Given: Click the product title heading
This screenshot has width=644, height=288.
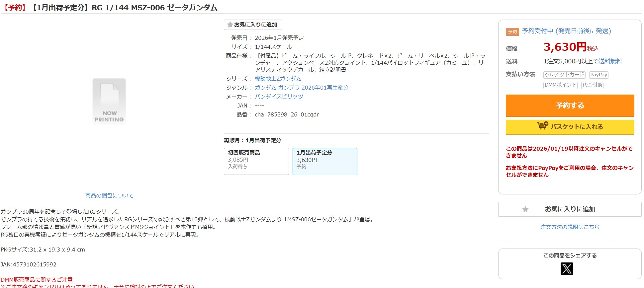Looking at the screenshot, I should point(110,7).
